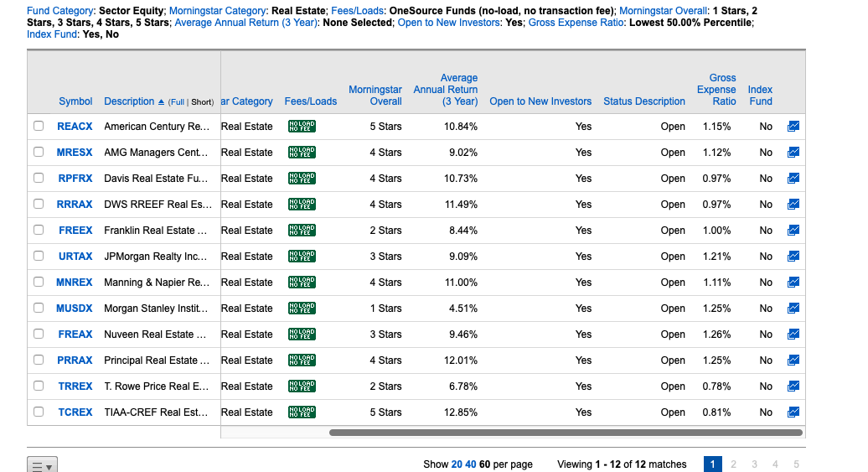Sort by Open to New Investors header

(540, 101)
